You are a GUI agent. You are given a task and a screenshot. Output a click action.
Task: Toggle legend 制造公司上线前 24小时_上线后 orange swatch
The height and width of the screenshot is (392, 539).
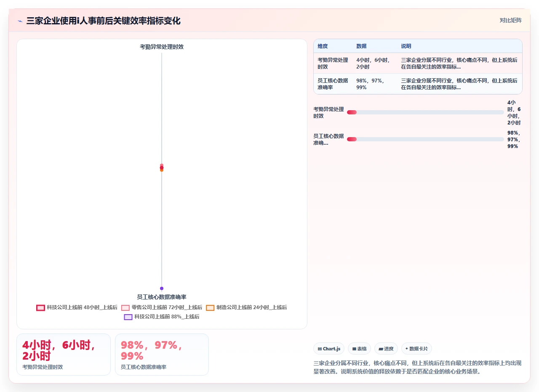pos(210,307)
